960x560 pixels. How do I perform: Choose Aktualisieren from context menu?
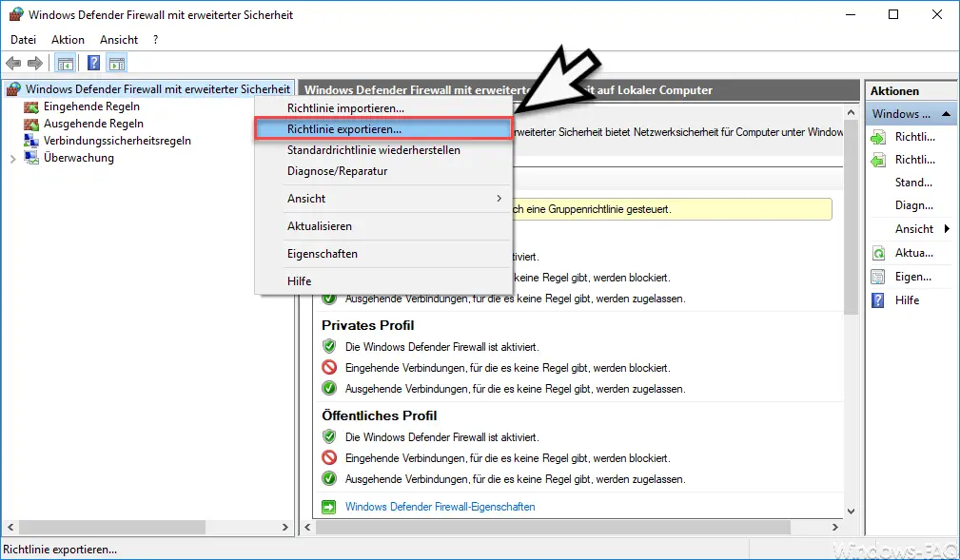point(383,226)
